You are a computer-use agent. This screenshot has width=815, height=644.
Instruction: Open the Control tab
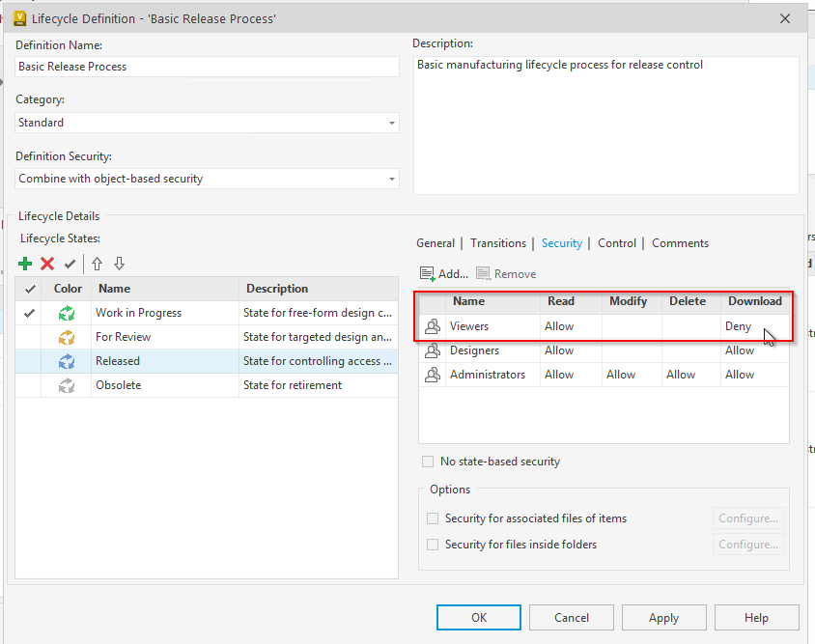616,242
